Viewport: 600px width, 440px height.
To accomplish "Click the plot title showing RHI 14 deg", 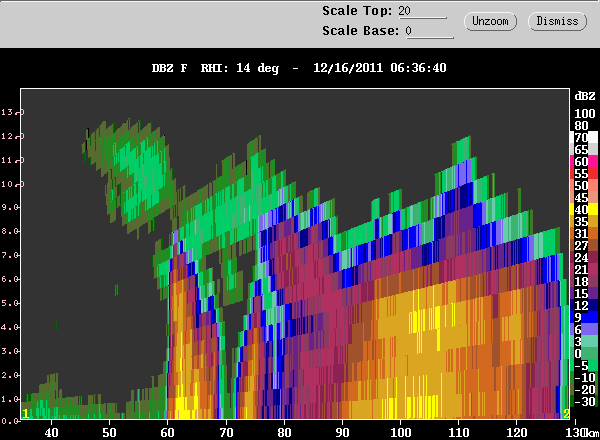I will 299,68.
